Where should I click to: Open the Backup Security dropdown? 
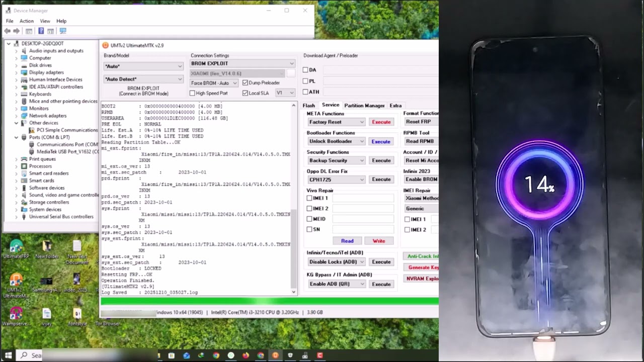pos(336,160)
